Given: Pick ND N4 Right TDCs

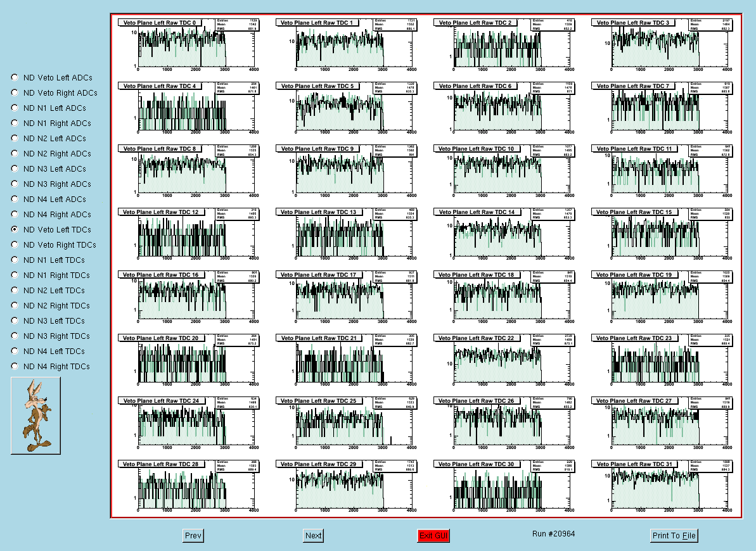Looking at the screenshot, I should coord(15,366).
